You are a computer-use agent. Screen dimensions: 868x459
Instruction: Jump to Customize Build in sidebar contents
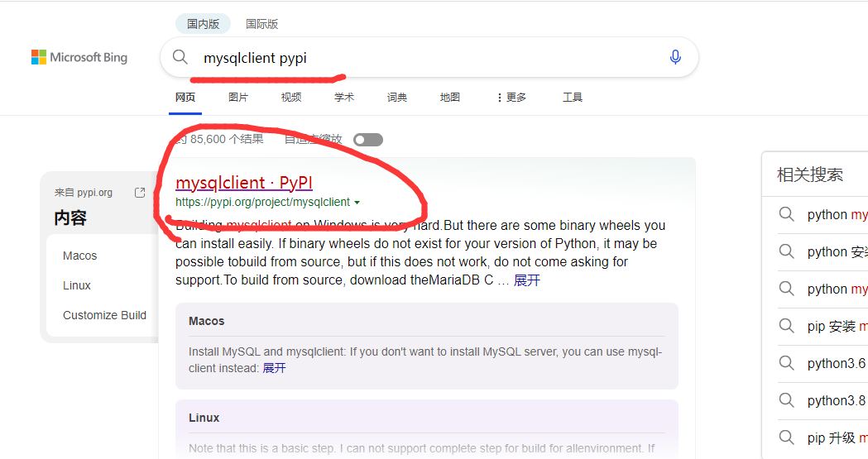pos(104,315)
